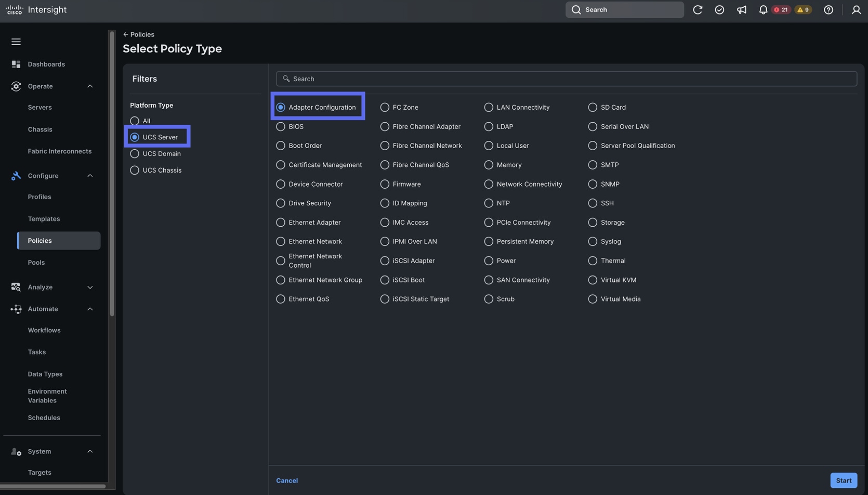Click the policy type search field
This screenshot has height=495, width=868.
[567, 79]
